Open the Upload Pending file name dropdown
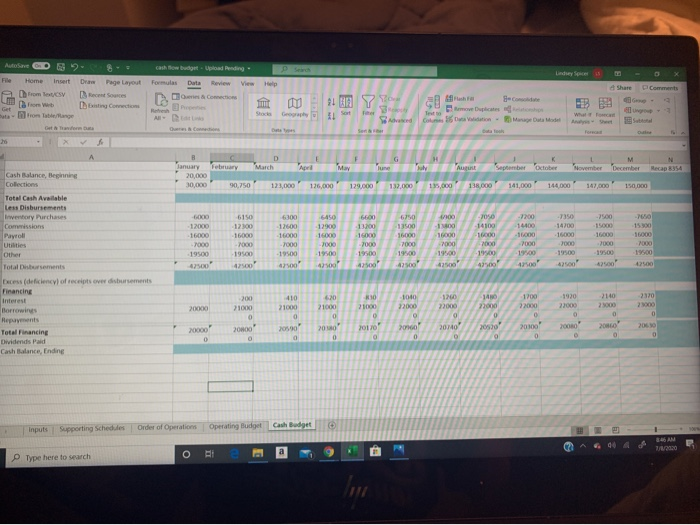700x525 pixels. pyautogui.click(x=249, y=69)
